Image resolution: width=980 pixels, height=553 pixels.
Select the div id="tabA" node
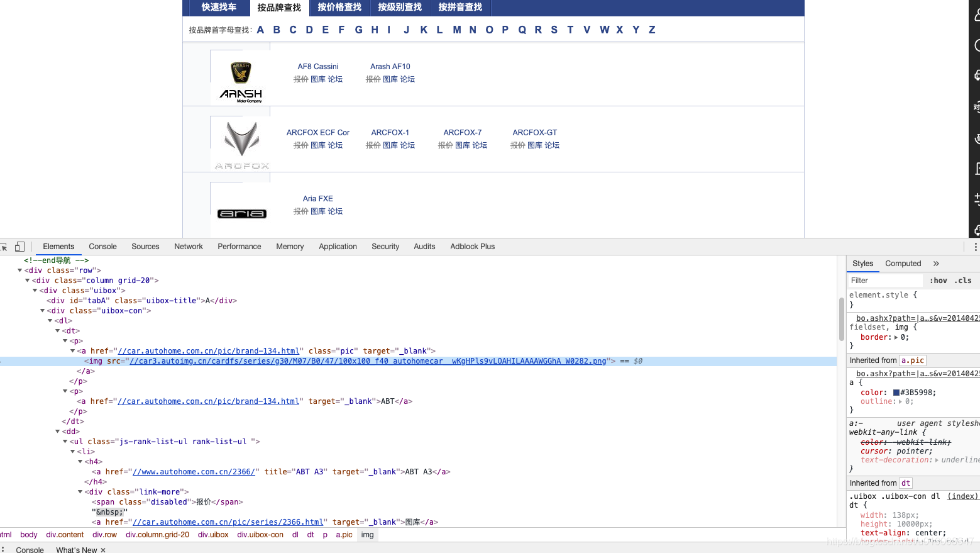point(141,301)
